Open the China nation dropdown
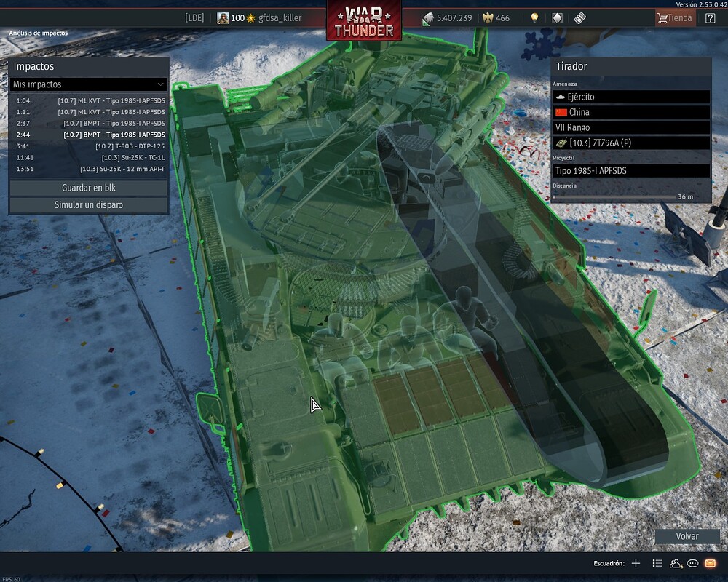This screenshot has width=728, height=582. 630,112
